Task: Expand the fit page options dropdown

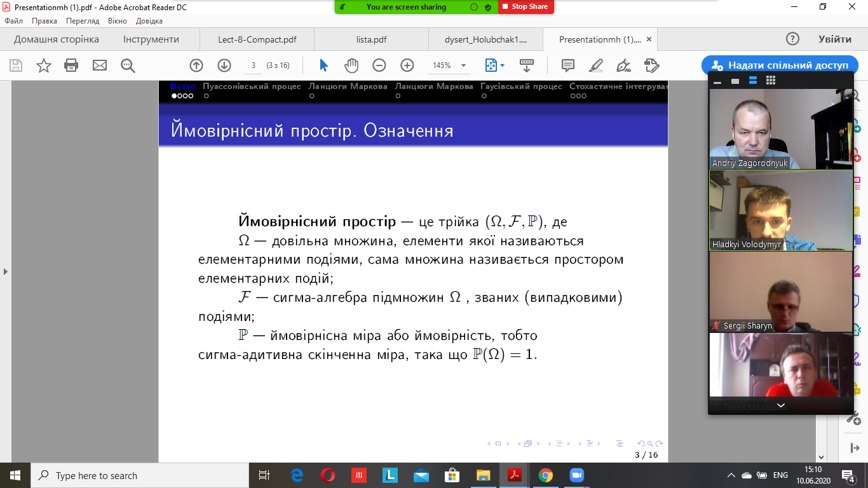Action: (x=502, y=65)
